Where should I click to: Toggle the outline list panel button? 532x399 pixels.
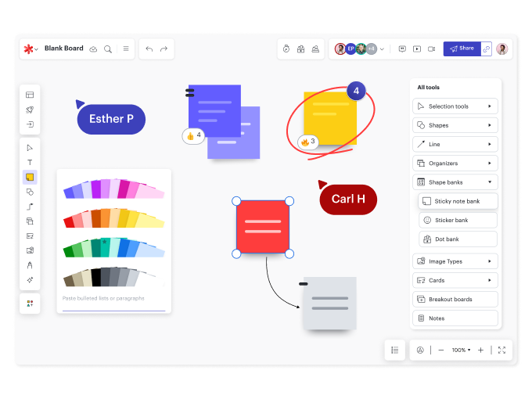point(395,350)
